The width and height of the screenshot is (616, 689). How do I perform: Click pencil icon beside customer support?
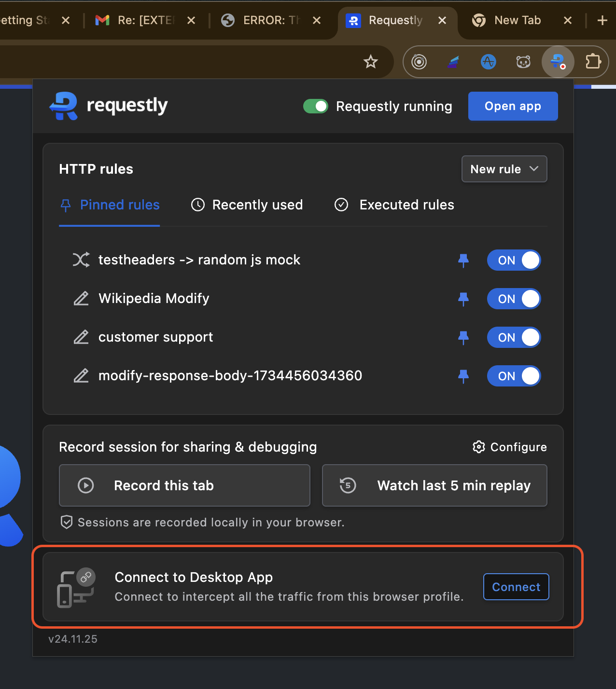click(81, 337)
